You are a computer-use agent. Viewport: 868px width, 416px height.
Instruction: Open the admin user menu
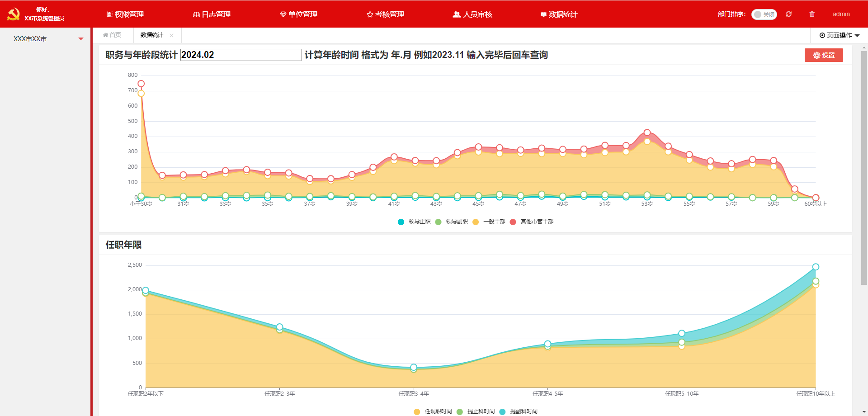pos(841,14)
